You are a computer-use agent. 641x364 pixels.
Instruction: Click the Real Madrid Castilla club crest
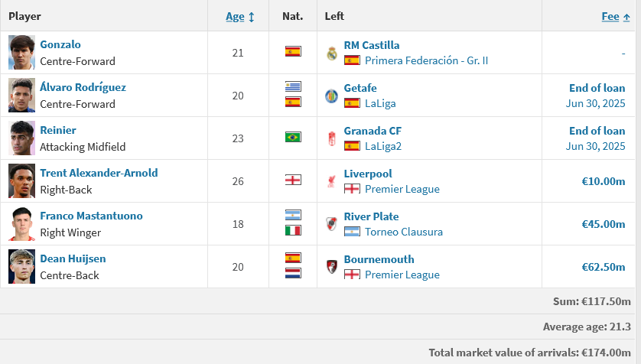tap(332, 53)
